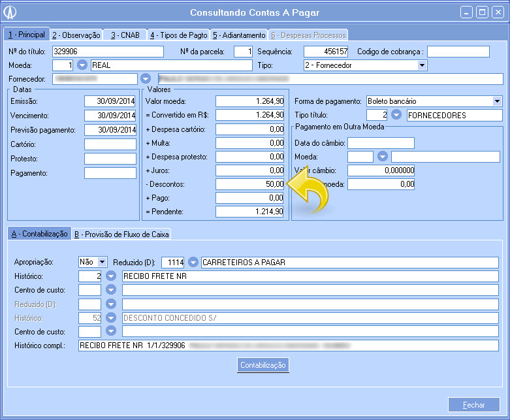
Task: Click the Descontos value field
Action: tap(250, 185)
